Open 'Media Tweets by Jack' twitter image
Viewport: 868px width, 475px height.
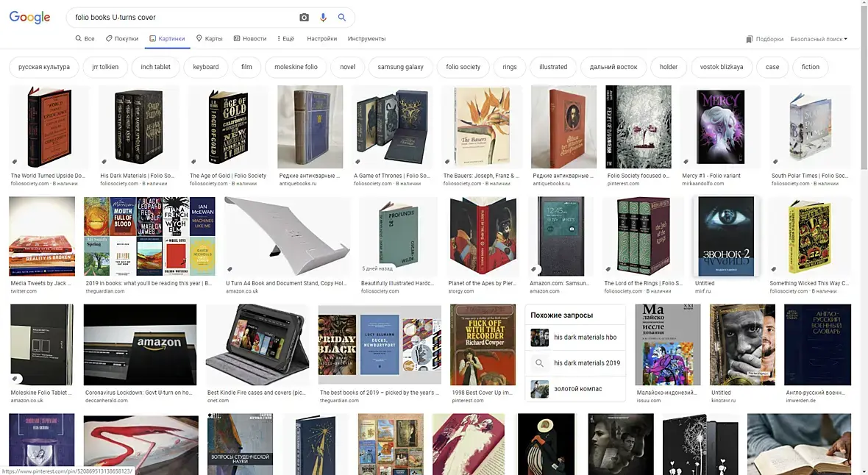click(x=42, y=236)
